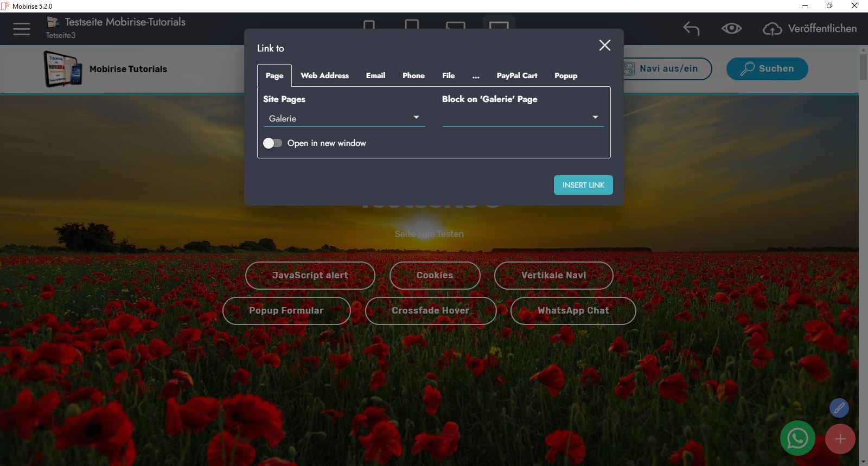The height and width of the screenshot is (466, 868).
Task: Click the Suchen search button
Action: [x=767, y=69]
